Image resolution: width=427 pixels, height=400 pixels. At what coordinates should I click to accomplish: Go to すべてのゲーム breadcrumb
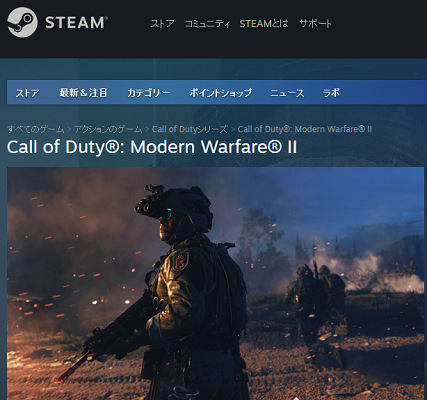pyautogui.click(x=35, y=129)
